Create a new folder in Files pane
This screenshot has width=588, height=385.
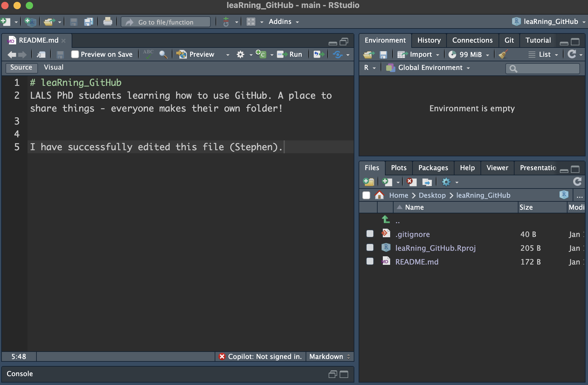369,182
